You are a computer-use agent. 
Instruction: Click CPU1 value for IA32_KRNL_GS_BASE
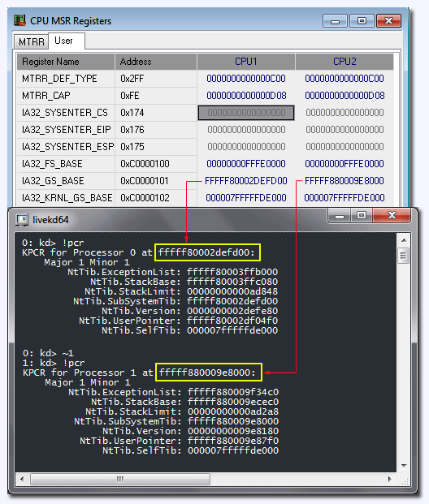coord(246,198)
